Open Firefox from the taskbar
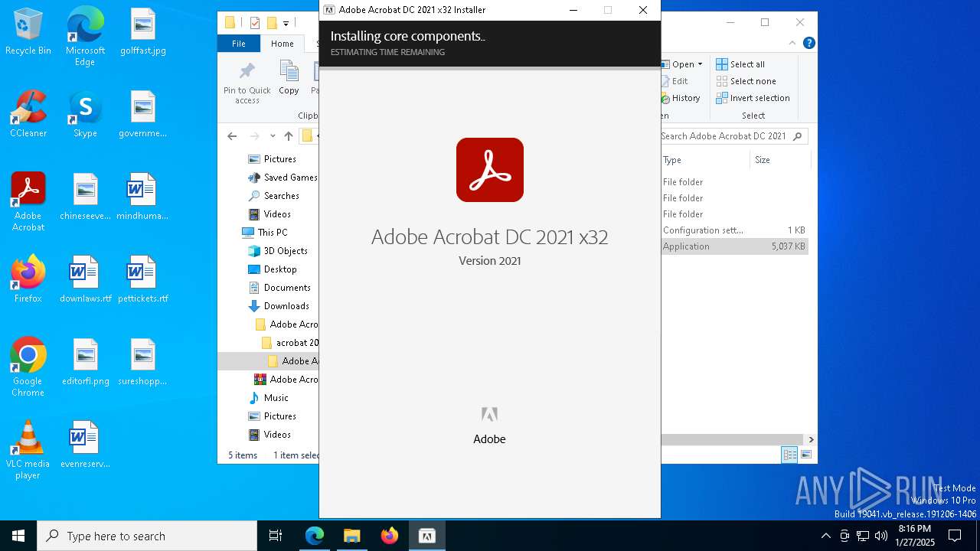 click(390, 536)
